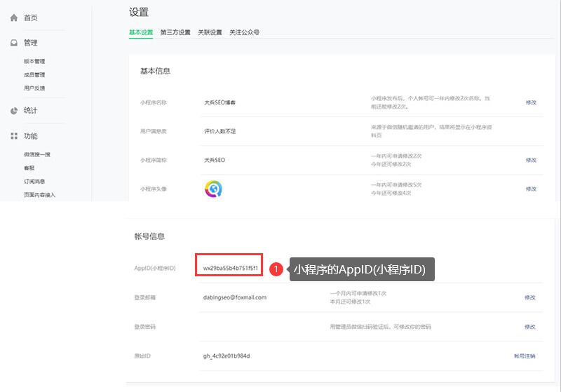This screenshot has height=392, width=561.
Task: Switch to the 第三方设置 tab
Action: point(175,32)
